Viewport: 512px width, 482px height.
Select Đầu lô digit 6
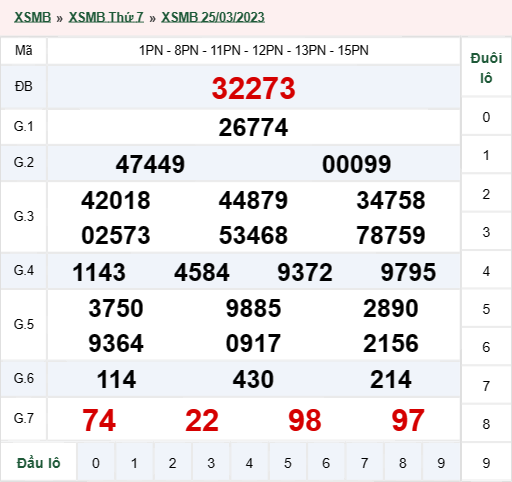tap(326, 463)
